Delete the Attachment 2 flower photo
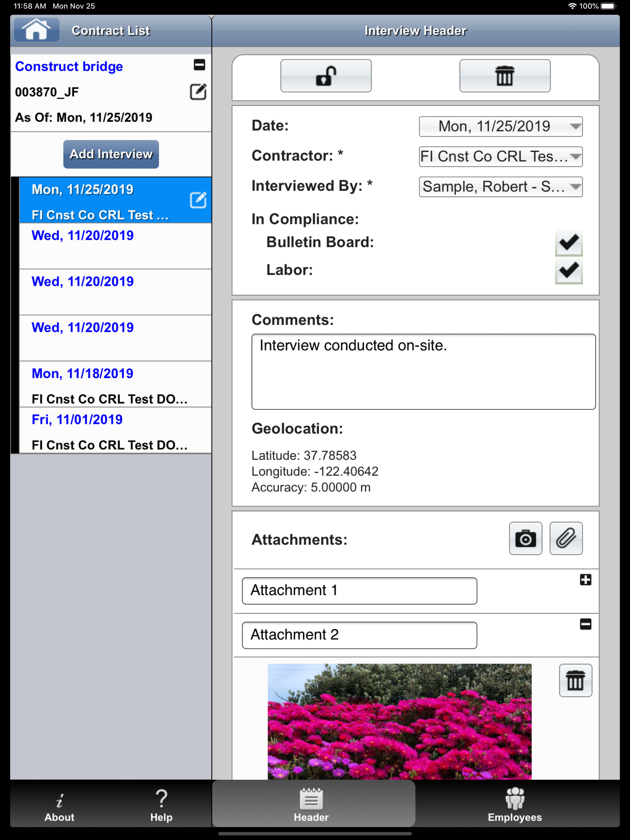This screenshot has height=840, width=630. click(x=575, y=680)
